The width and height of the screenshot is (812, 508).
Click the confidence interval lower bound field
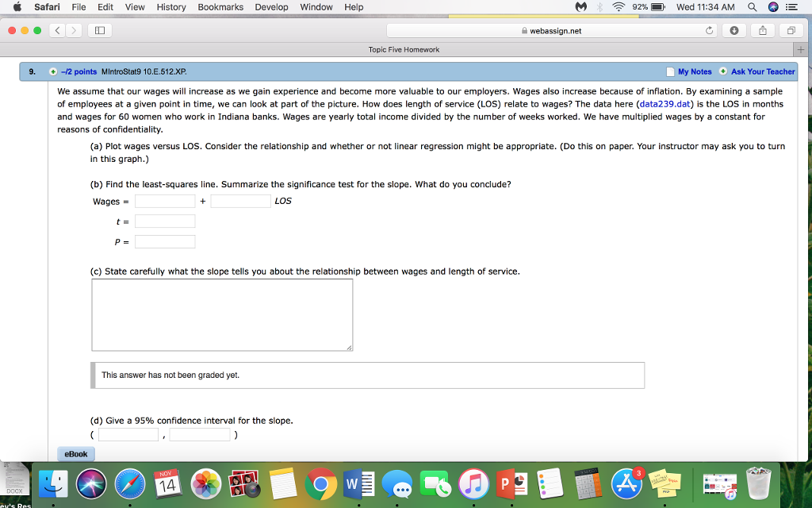coord(128,434)
